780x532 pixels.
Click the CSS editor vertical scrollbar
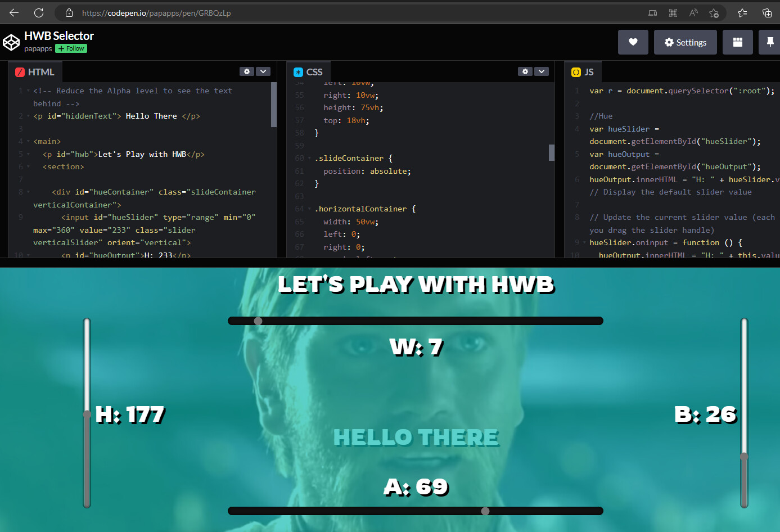552,152
